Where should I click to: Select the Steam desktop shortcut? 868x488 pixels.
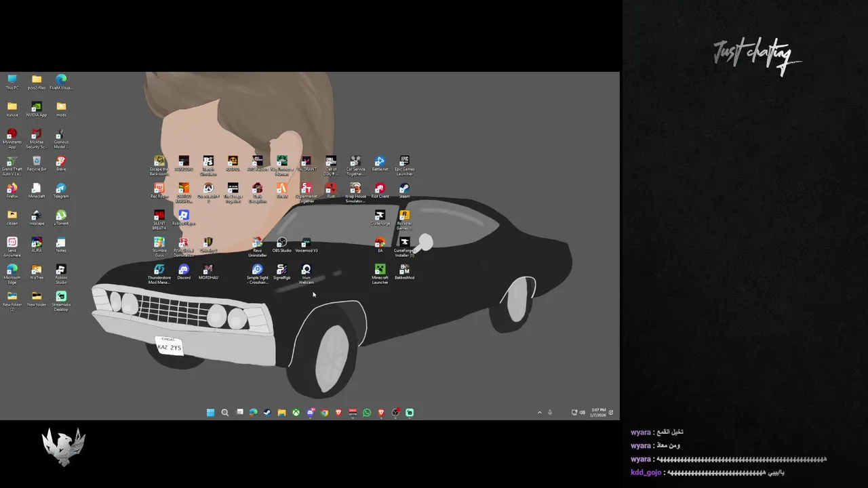click(404, 190)
